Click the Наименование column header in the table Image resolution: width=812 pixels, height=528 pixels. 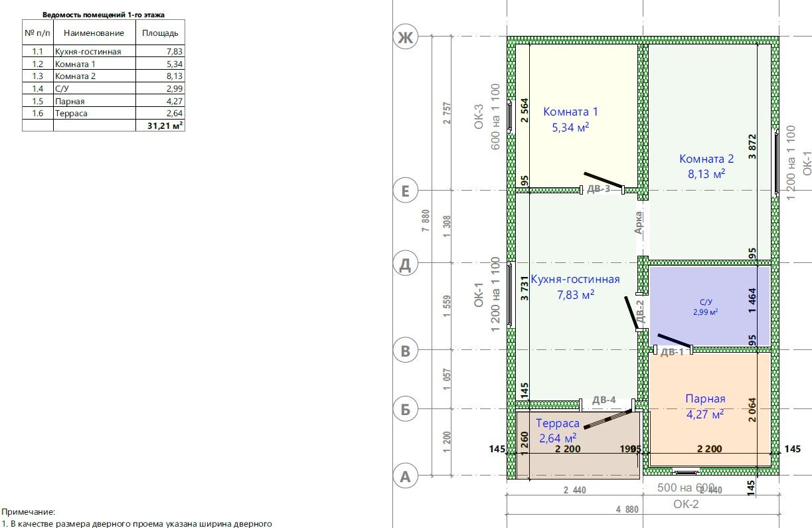pyautogui.click(x=94, y=33)
